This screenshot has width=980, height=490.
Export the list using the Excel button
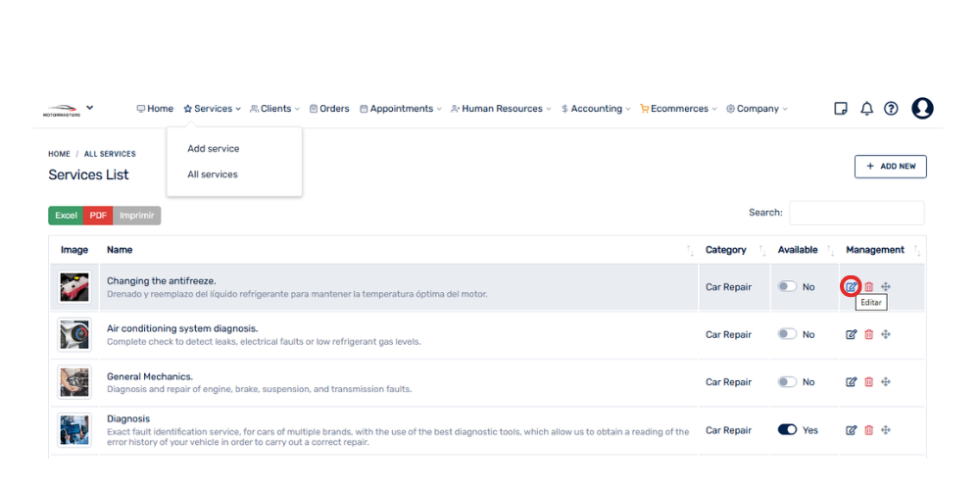click(66, 216)
